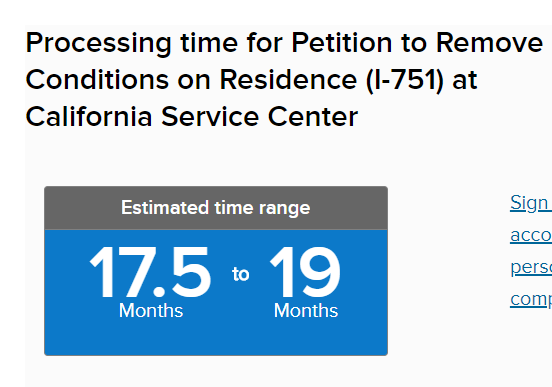This screenshot has width=552, height=387.
Task: Click the word "Processing" in the heading
Action: tap(99, 44)
